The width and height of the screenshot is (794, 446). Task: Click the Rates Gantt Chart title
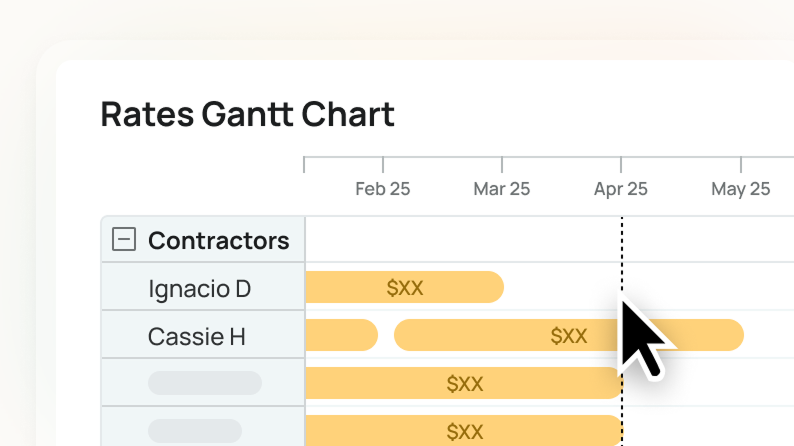coord(247,114)
